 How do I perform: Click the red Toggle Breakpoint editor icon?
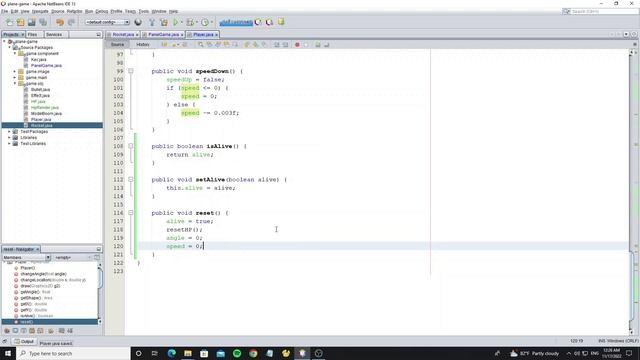point(297,44)
